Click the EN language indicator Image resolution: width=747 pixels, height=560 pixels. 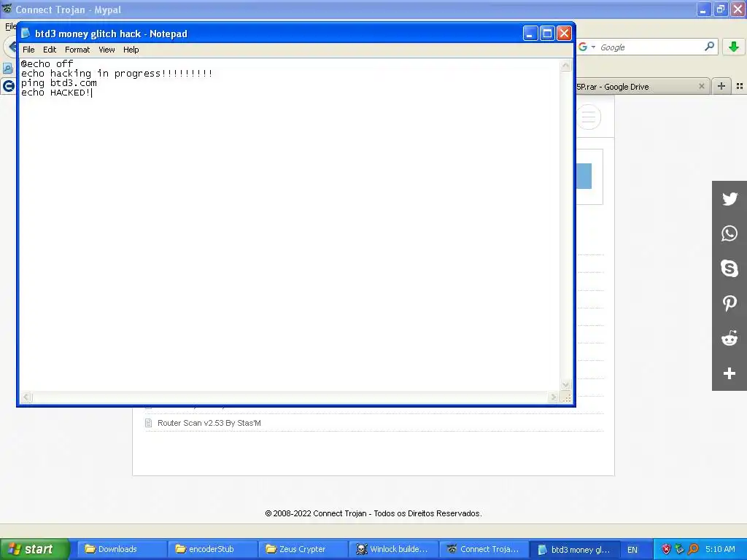632,550
